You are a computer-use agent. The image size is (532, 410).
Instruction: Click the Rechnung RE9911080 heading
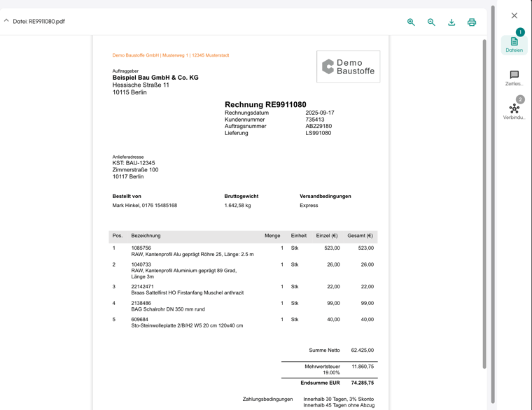[265, 104]
